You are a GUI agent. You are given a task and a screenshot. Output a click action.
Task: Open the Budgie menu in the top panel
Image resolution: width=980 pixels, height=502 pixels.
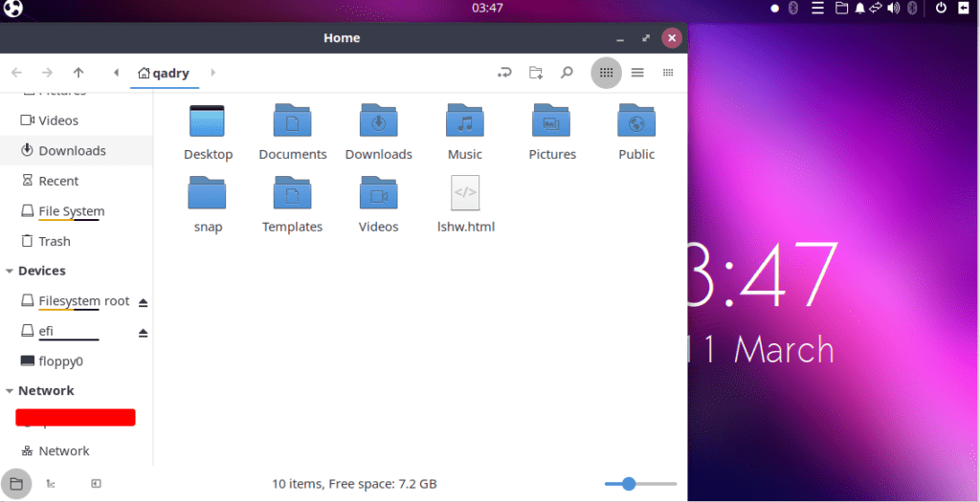pos(13,9)
